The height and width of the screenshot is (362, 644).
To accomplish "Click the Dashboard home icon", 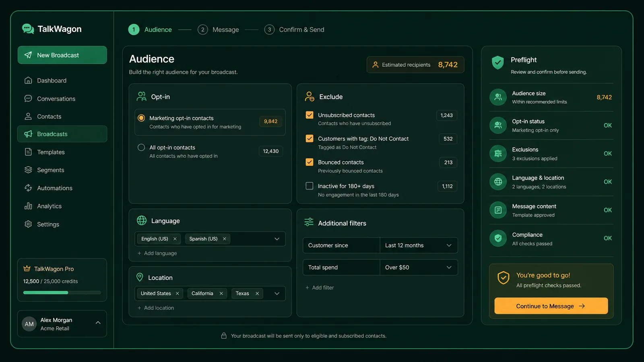I will coord(28,80).
